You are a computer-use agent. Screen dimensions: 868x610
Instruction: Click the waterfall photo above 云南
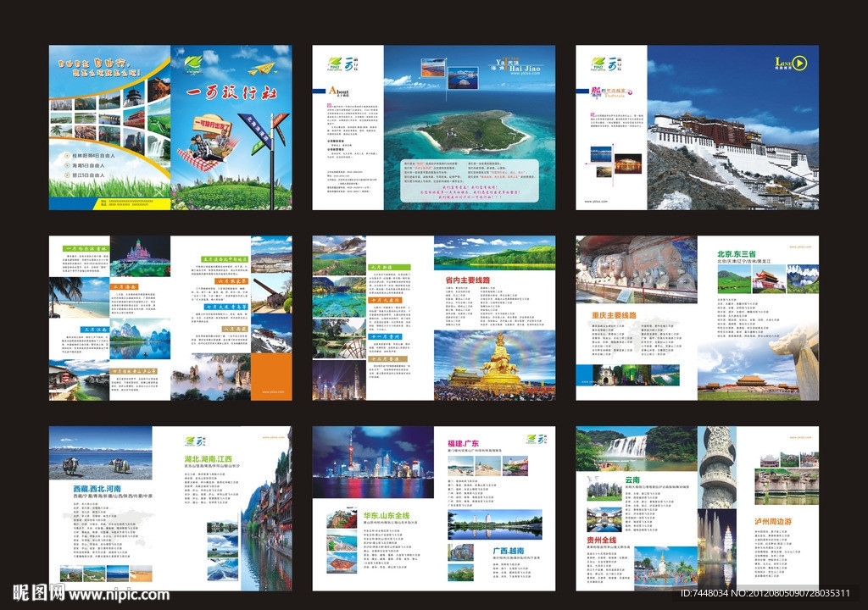637,449
